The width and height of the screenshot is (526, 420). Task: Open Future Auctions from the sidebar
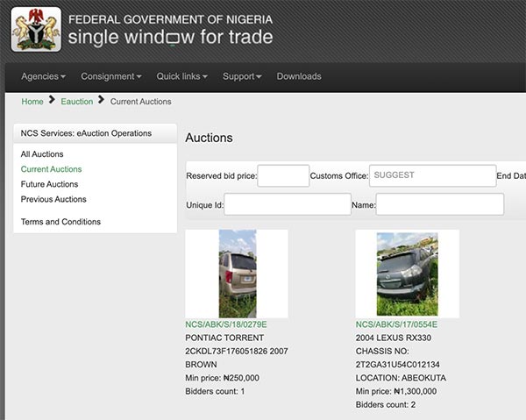tap(49, 184)
